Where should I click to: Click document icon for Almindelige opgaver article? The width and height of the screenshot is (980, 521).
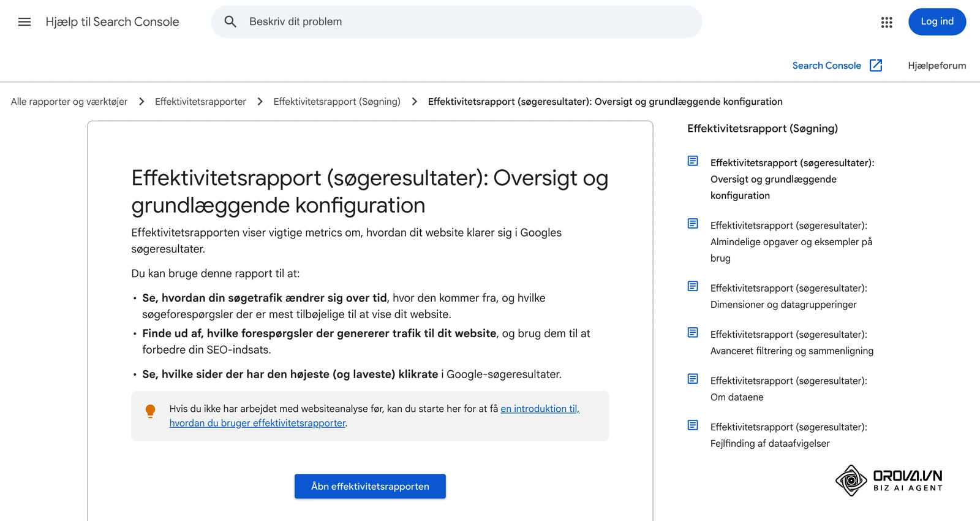[693, 224]
